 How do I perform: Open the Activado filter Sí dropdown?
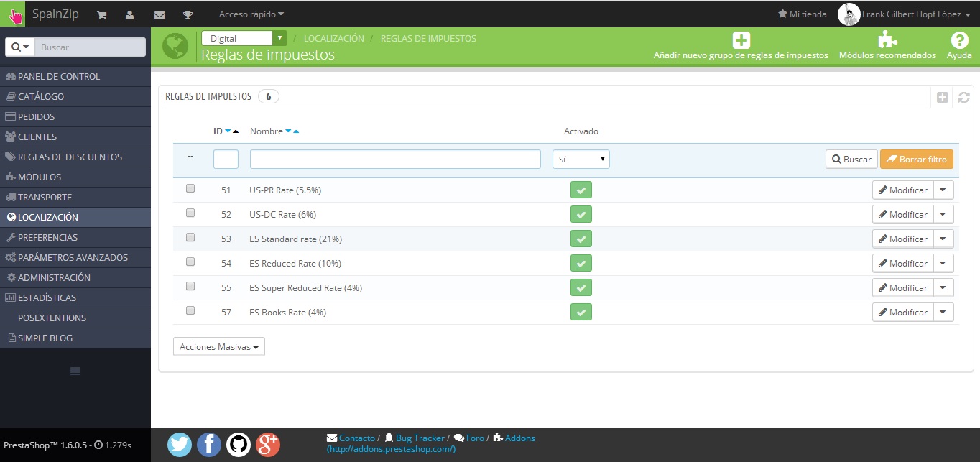click(x=581, y=160)
